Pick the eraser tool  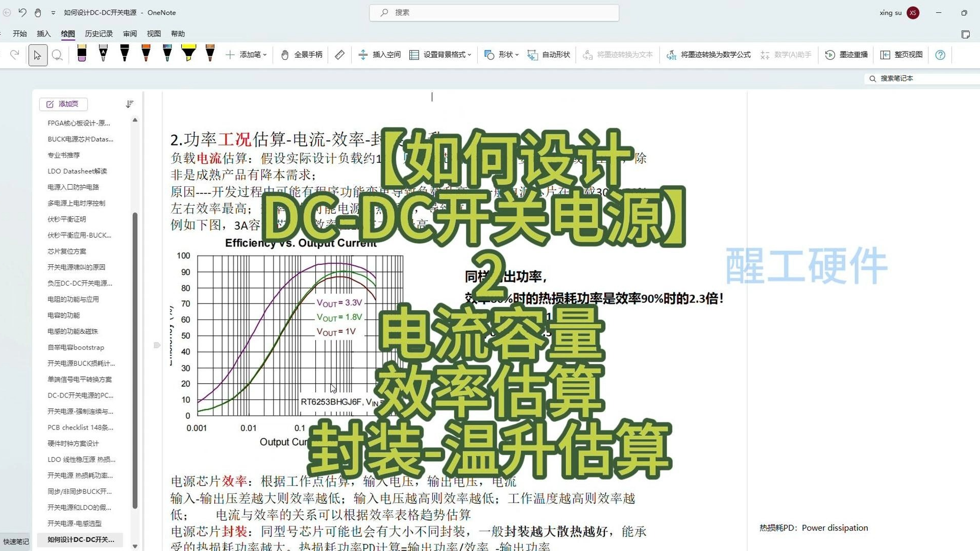[82, 54]
